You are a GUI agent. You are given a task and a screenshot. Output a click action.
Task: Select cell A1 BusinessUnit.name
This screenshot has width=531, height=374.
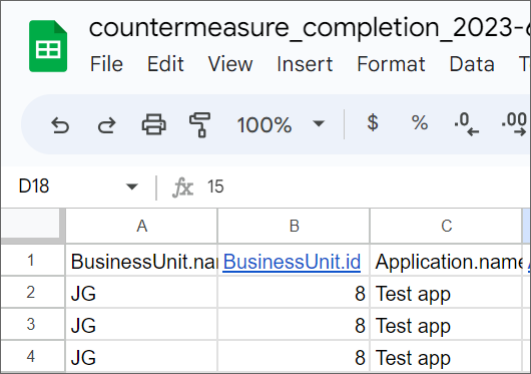(142, 261)
